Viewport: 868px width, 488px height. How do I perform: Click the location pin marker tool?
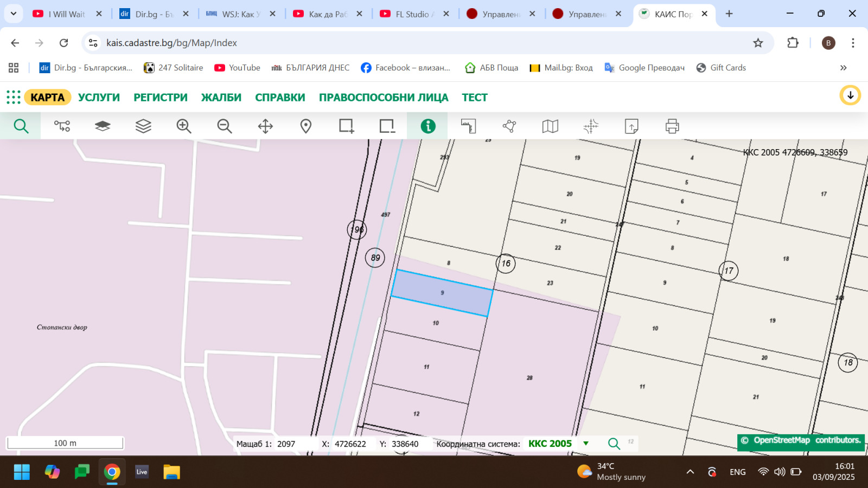coord(306,126)
